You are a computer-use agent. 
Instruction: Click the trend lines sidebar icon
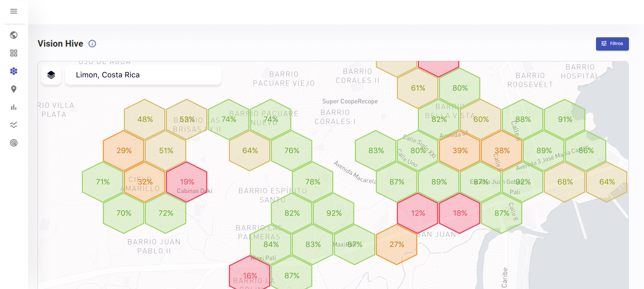click(14, 125)
